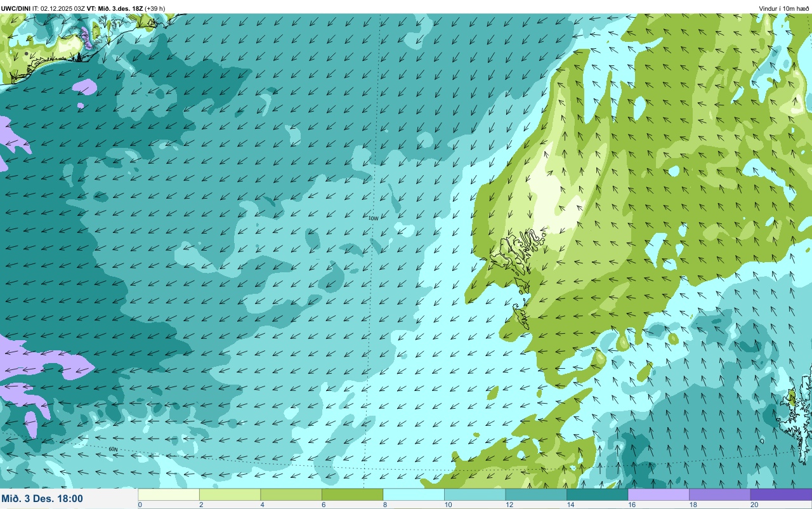Click the legend value '0'
This screenshot has width=812, height=509.
[140, 505]
